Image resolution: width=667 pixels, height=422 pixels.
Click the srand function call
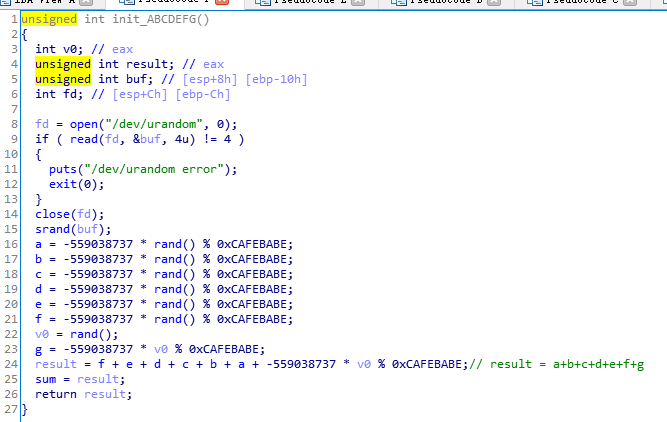[x=52, y=229]
